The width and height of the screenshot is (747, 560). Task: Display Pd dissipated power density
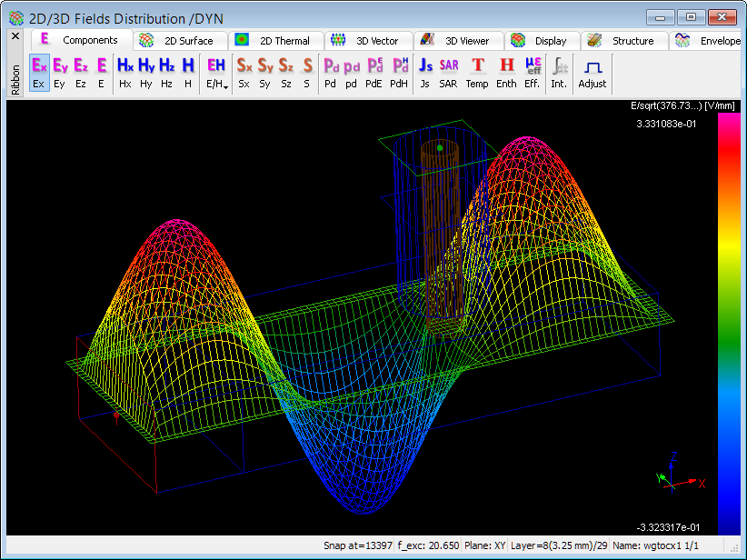pos(331,73)
